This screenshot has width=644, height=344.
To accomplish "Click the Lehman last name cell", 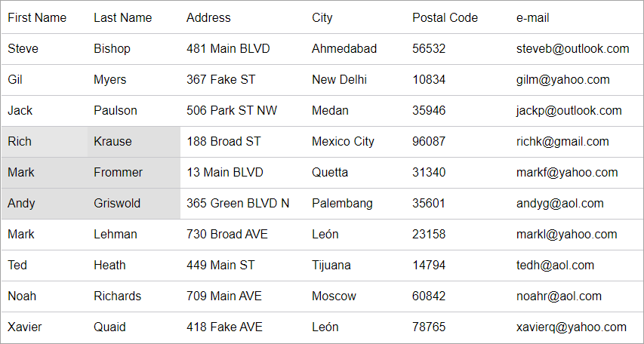I will [x=116, y=235].
